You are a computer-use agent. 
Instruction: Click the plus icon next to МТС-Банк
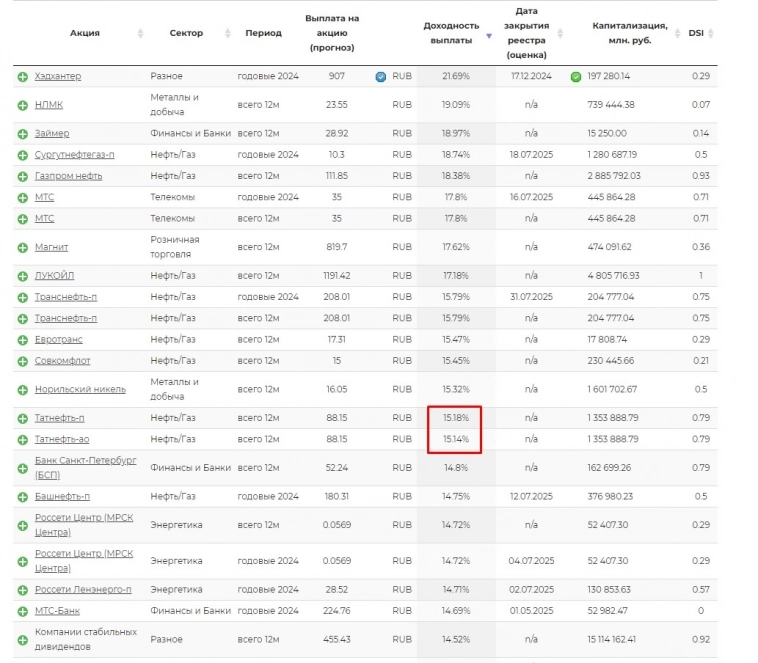click(22, 611)
